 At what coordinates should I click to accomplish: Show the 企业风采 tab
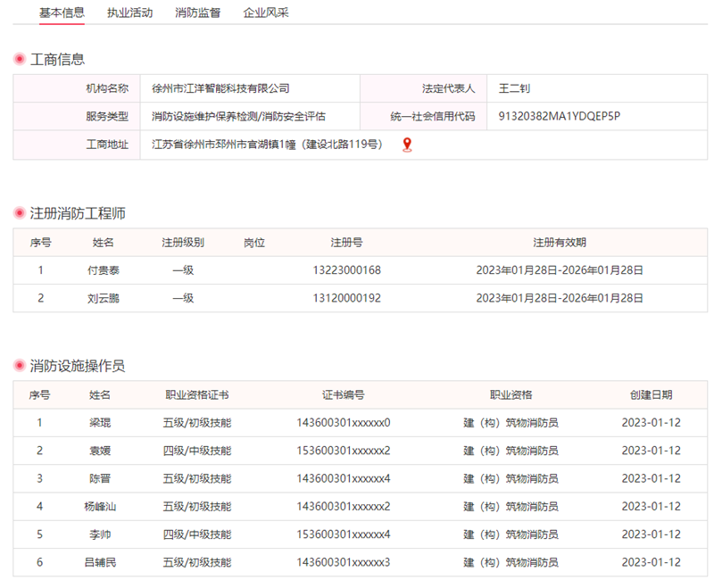coord(266,12)
